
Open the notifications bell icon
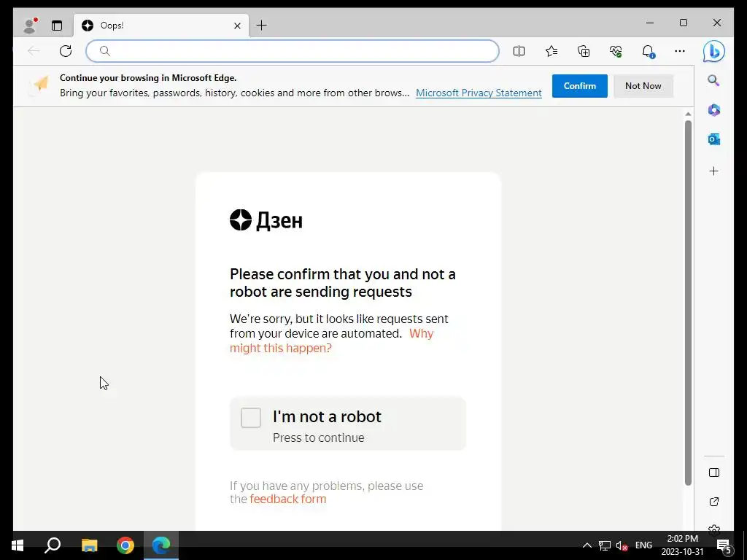tap(648, 51)
